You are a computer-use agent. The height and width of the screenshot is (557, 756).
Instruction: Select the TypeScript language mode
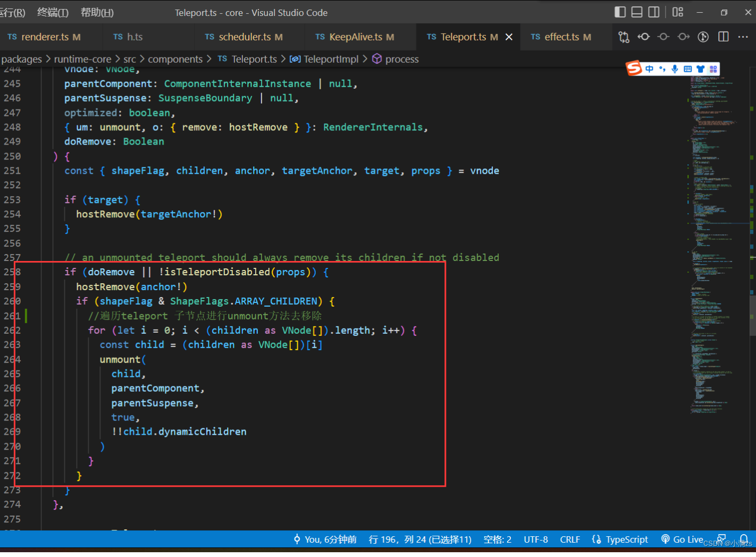pos(627,539)
